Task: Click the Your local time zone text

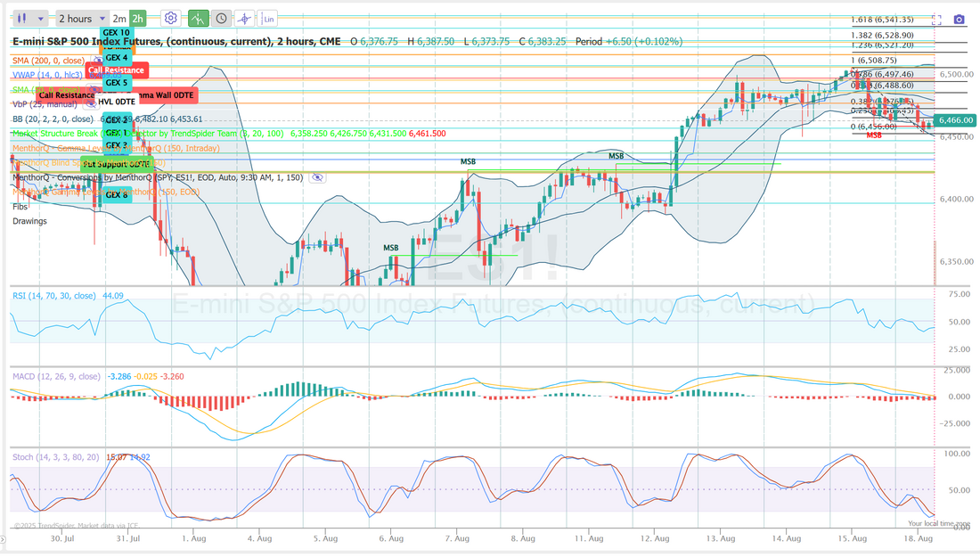Action: pos(939,524)
